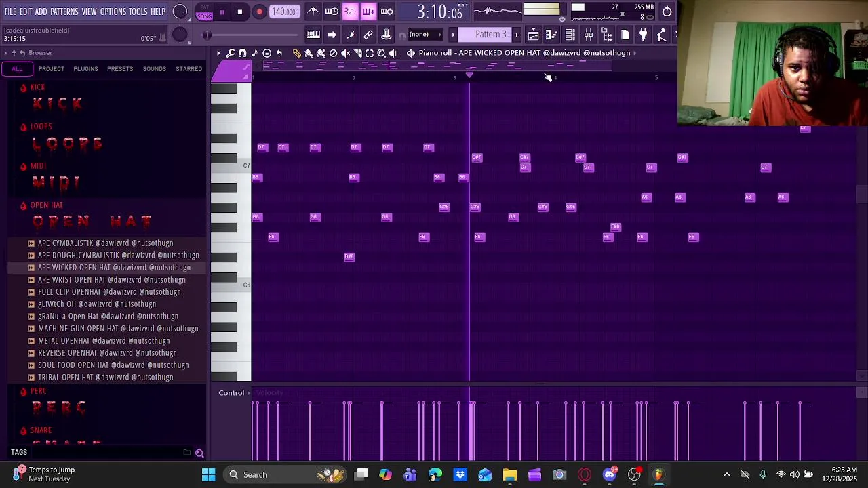Click the 140.000 tempo field

pos(284,12)
